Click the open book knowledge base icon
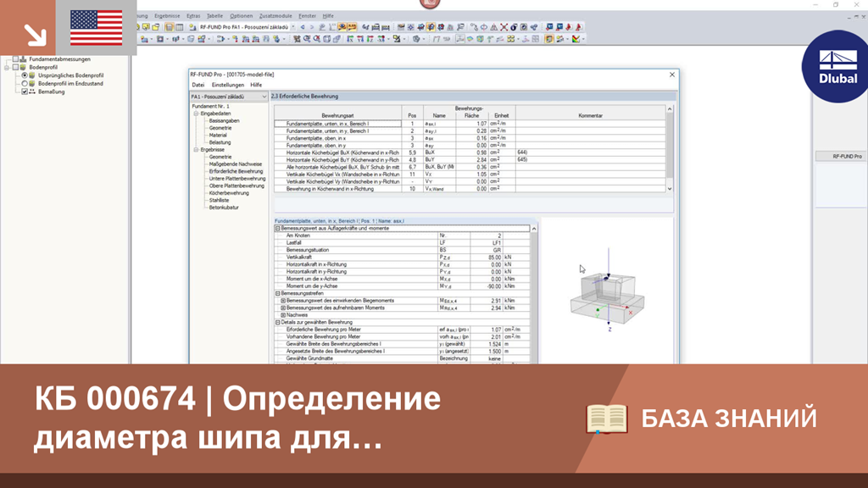This screenshot has width=868, height=488. 607,419
